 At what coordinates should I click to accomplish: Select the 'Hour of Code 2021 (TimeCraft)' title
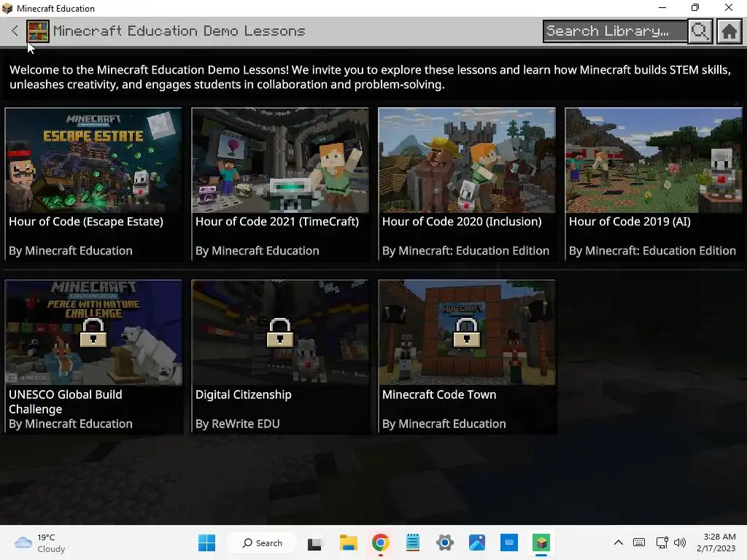277,222
